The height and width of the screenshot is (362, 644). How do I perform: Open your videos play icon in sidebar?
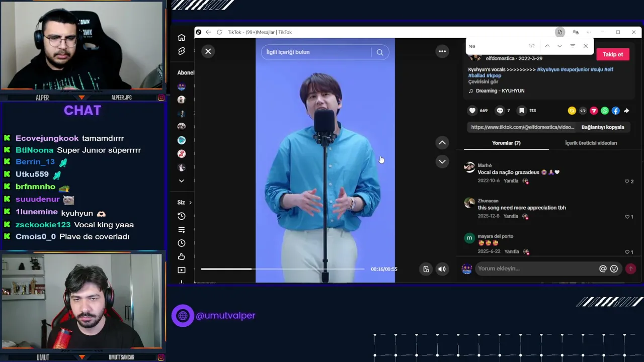pyautogui.click(x=182, y=270)
